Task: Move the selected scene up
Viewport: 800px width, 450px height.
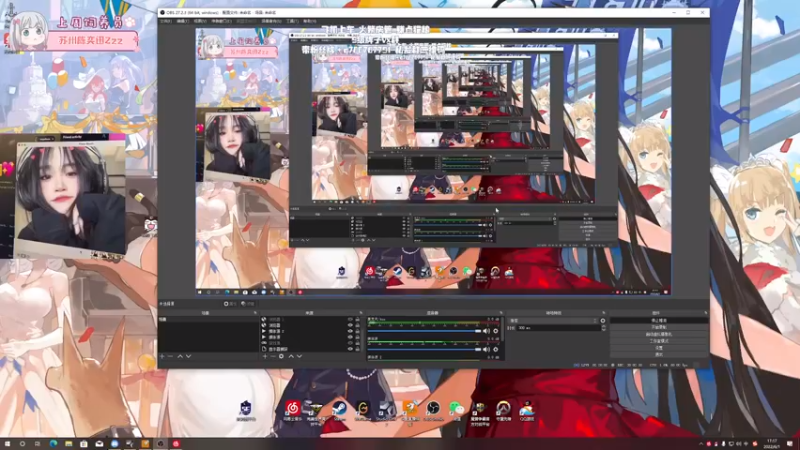Action: click(180, 356)
